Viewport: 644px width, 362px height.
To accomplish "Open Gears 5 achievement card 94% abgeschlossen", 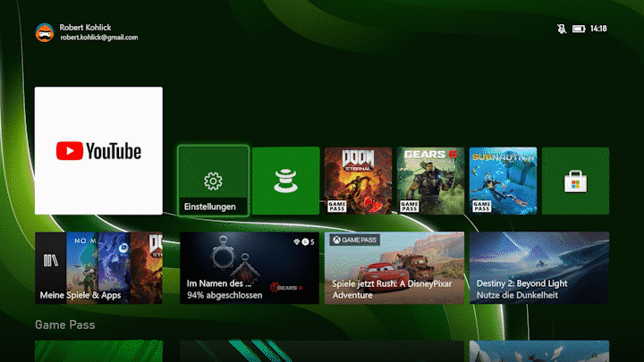I will [250, 268].
